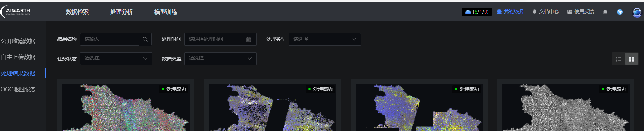Open the 模型训练 menu
Viewport: 644px width, 131px height.
(166, 12)
